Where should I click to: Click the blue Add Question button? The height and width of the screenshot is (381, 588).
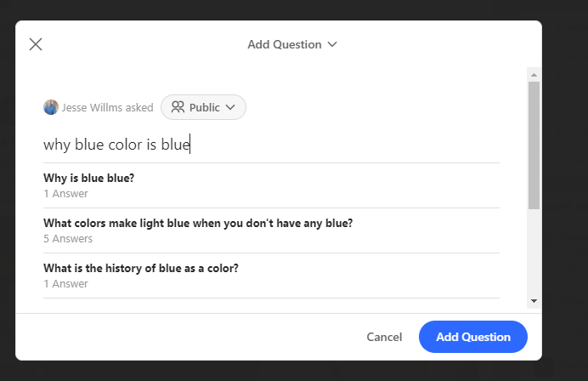tap(473, 337)
